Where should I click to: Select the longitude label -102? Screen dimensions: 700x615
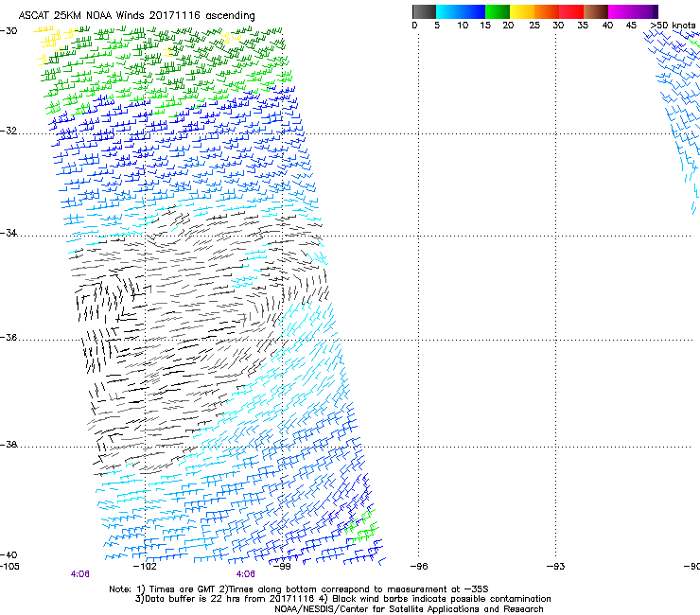point(146,567)
